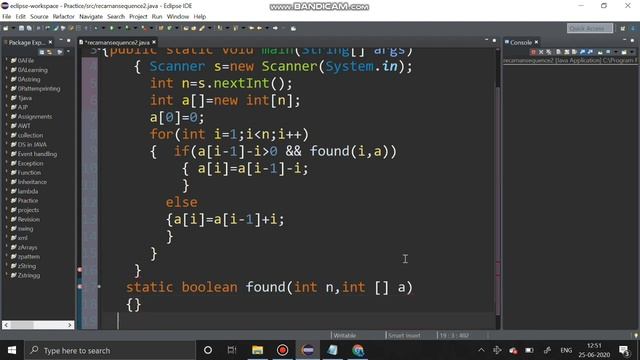The height and width of the screenshot is (360, 640).
Task: Expand the zArrays project node
Action: (x=7, y=247)
